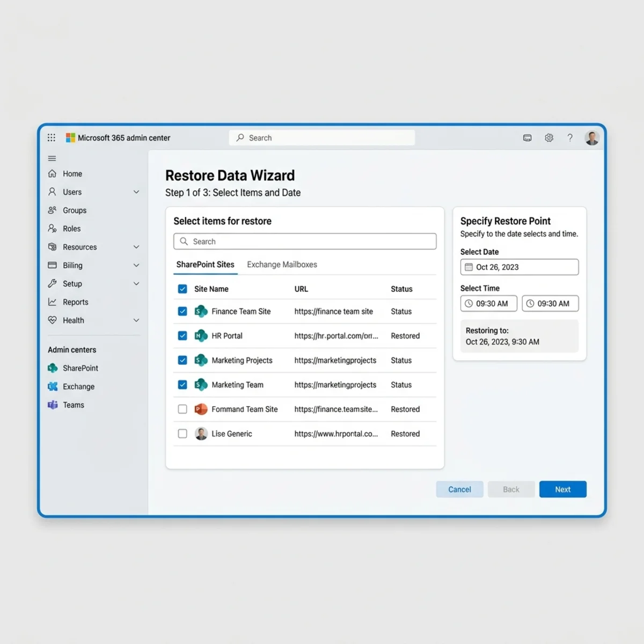This screenshot has height=644, width=644.
Task: Click the Billing card icon
Action: pos(52,265)
